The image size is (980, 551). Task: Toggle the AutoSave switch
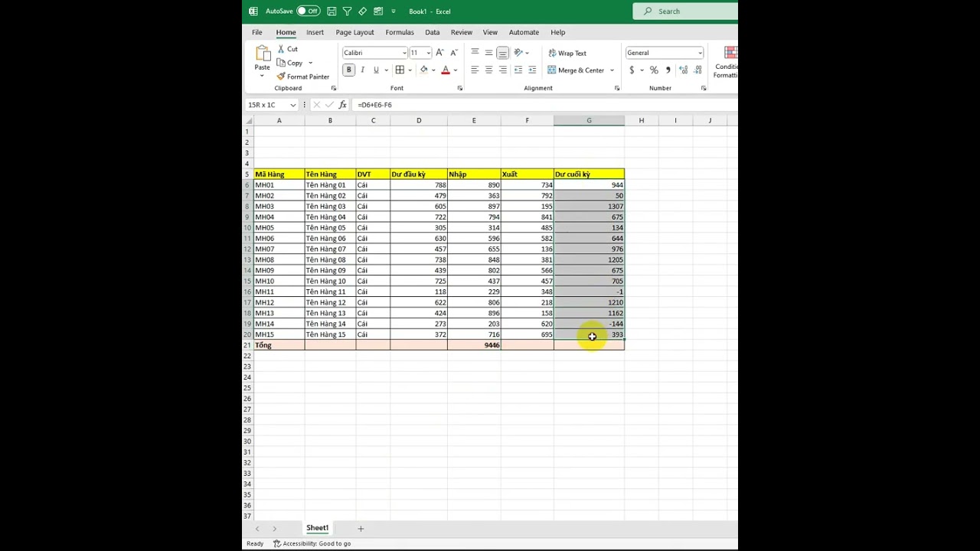pos(309,11)
